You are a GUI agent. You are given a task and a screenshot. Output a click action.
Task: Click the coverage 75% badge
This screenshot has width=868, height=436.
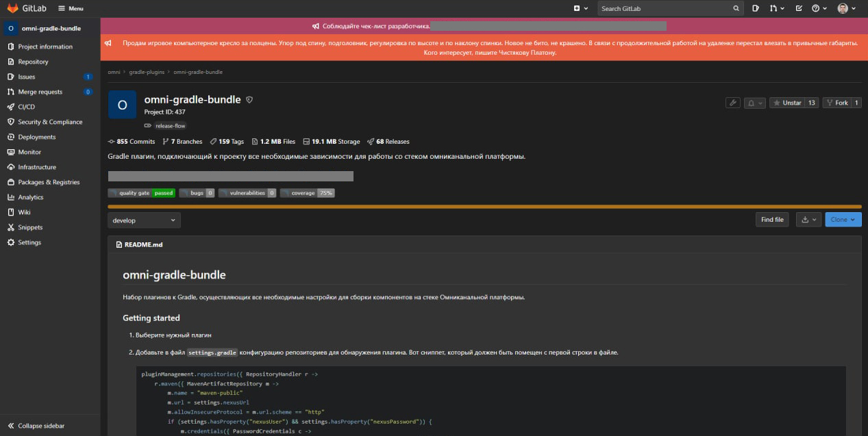(308, 193)
